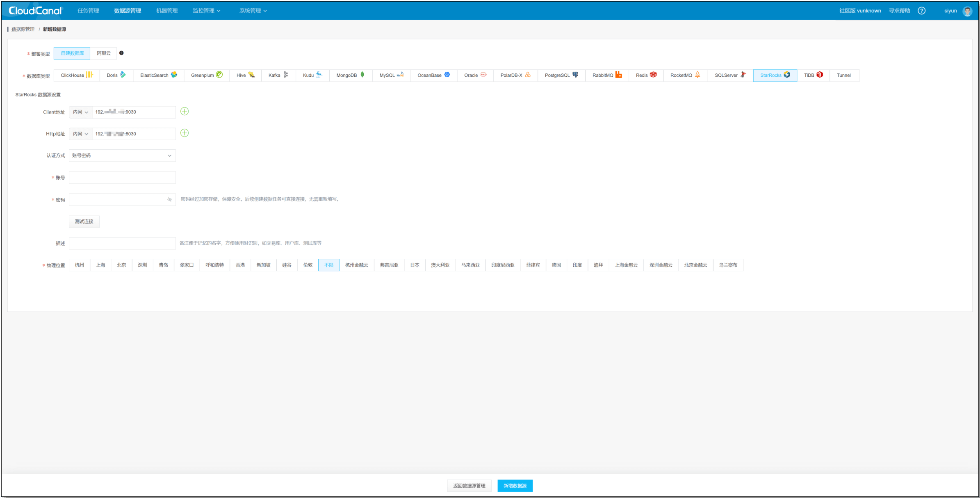Open the 监控管理 menu
The width and height of the screenshot is (980, 498).
click(x=207, y=11)
